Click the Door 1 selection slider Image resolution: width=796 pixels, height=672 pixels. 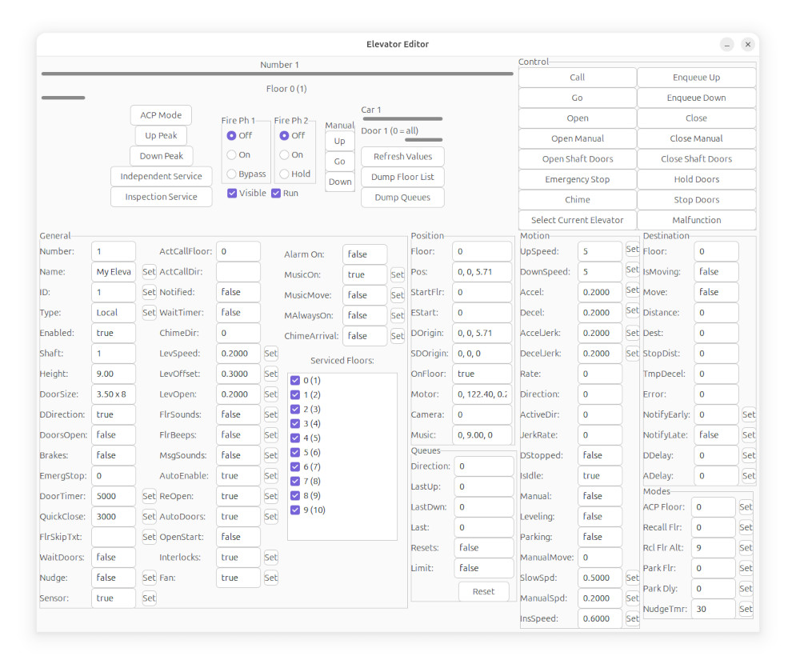(x=424, y=139)
